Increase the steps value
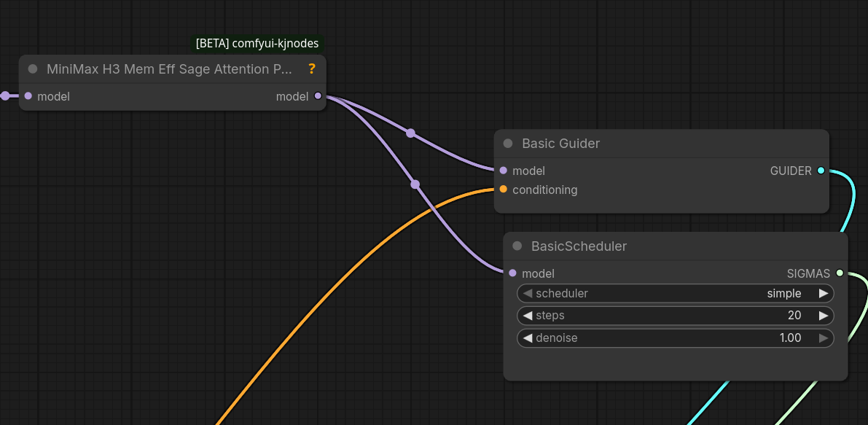 tap(824, 316)
